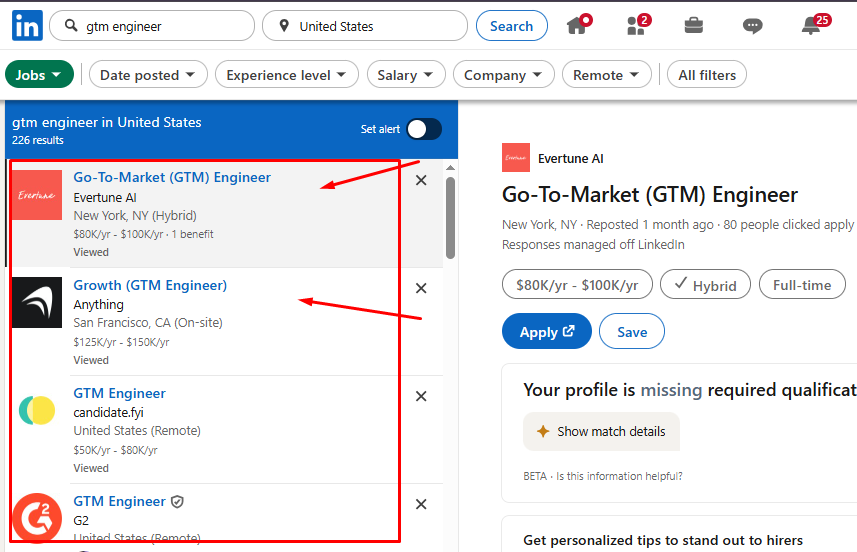Open the Jobs filter dropdown
The height and width of the screenshot is (552, 857).
click(39, 74)
